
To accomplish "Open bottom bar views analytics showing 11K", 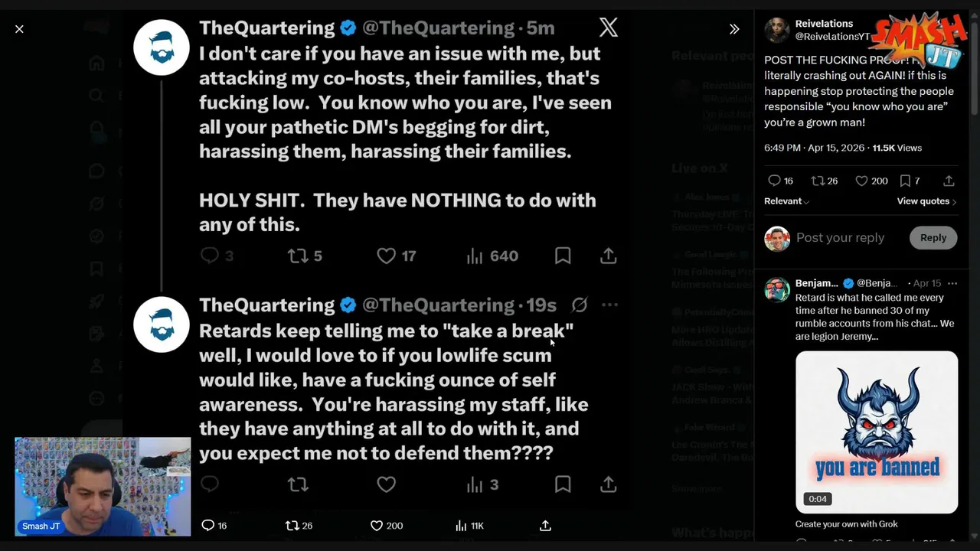I will [x=461, y=526].
